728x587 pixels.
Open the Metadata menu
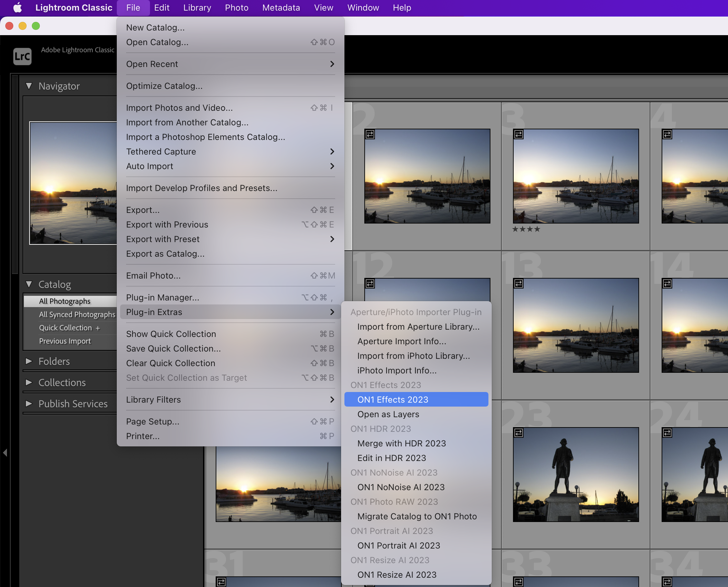click(281, 8)
